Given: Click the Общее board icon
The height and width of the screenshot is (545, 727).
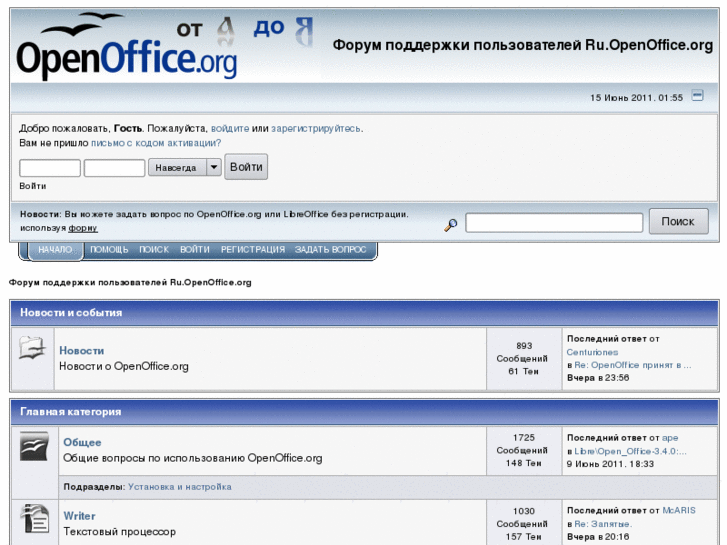Looking at the screenshot, I should [x=34, y=446].
